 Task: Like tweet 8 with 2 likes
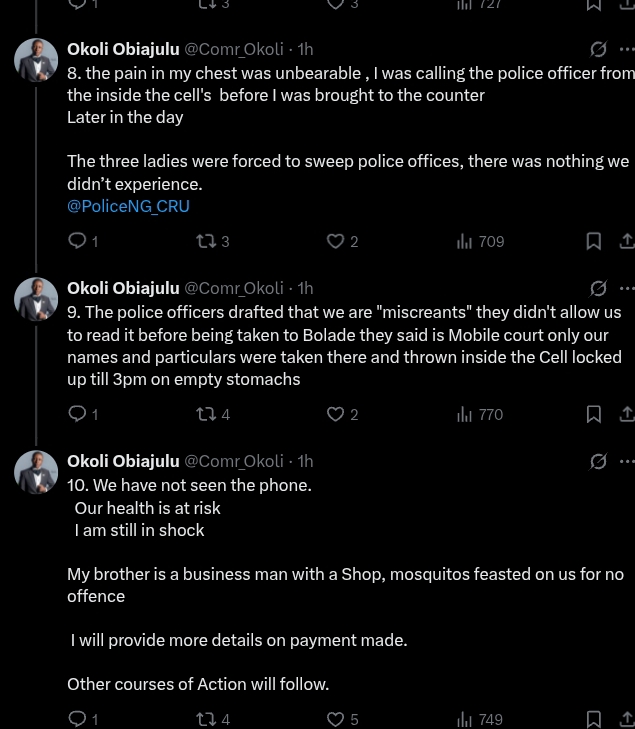click(x=336, y=241)
